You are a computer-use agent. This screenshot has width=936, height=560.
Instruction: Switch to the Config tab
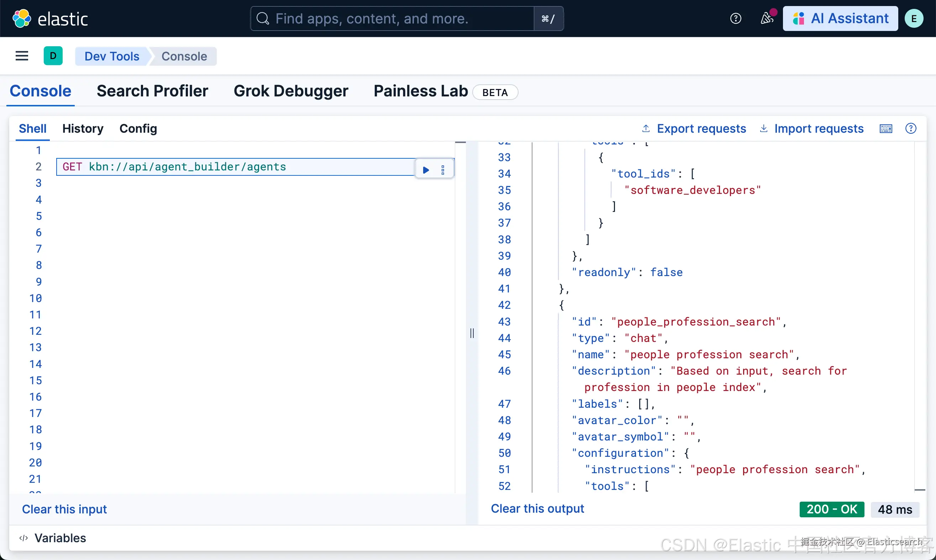[138, 129]
